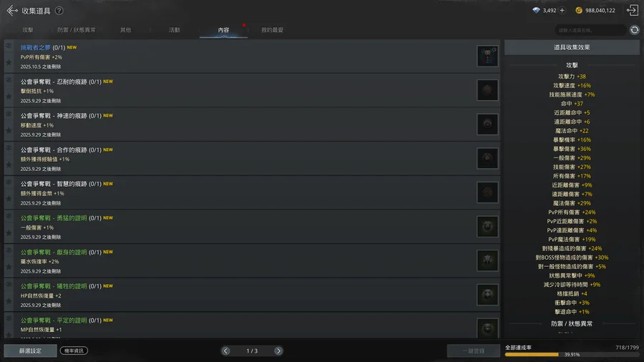Focus the item name search field

pos(590,30)
